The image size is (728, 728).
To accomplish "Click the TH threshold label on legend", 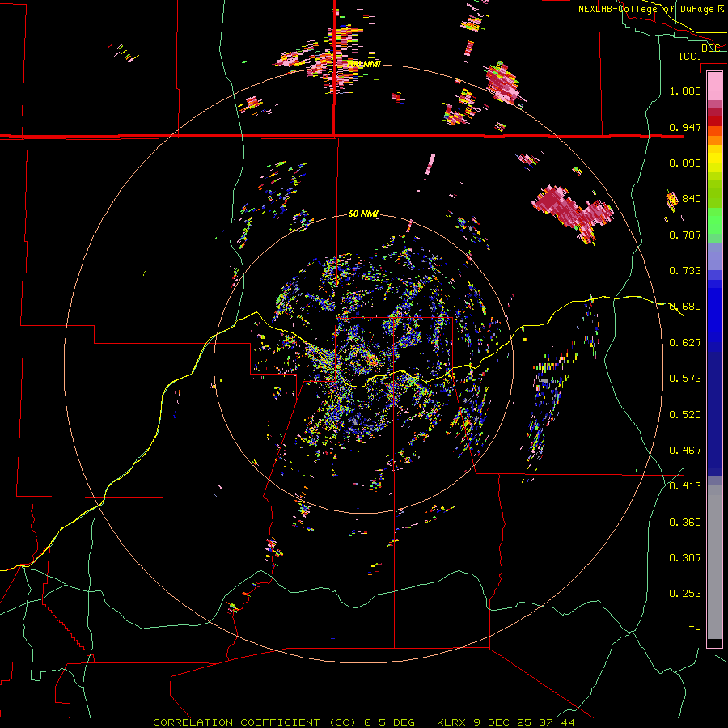I will pos(695,630).
